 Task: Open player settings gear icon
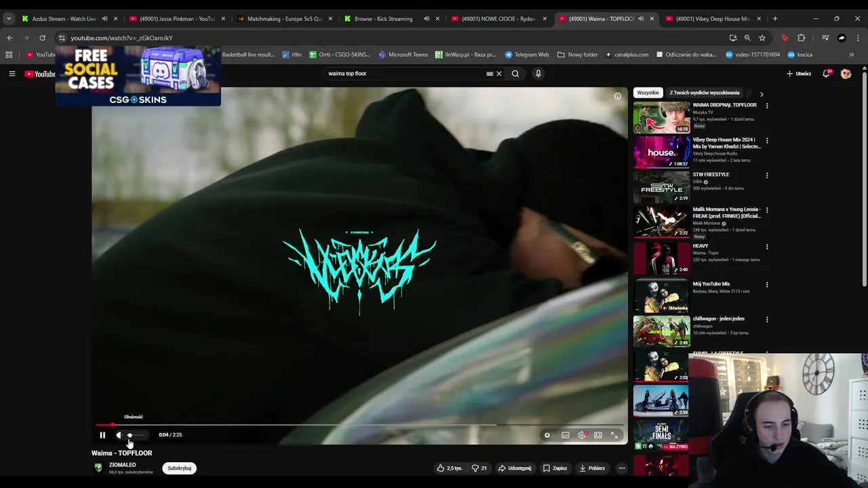(x=582, y=435)
